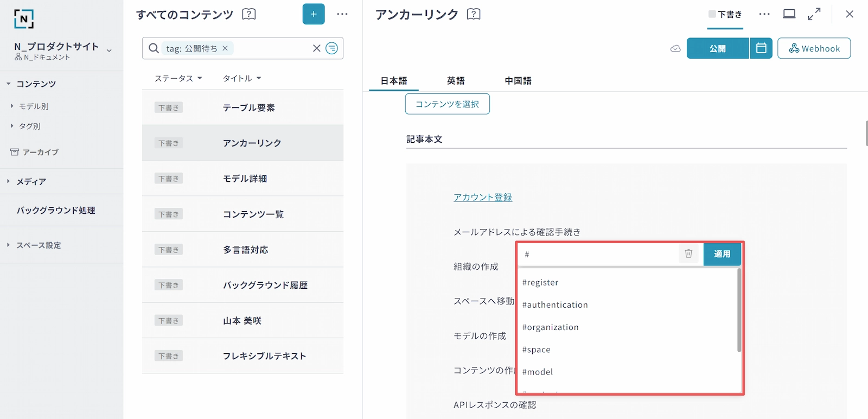This screenshot has width=868, height=419.
Task: Open the ステータス column sort dropdown
Action: tap(178, 78)
